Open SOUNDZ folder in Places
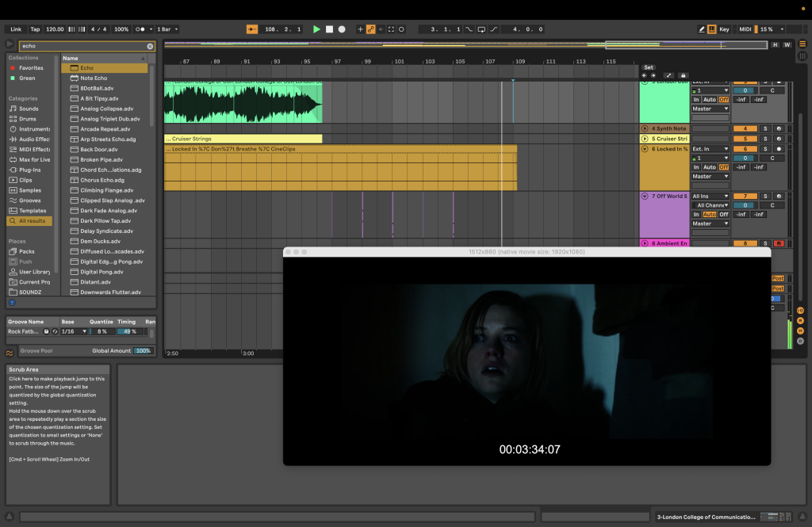 point(30,292)
